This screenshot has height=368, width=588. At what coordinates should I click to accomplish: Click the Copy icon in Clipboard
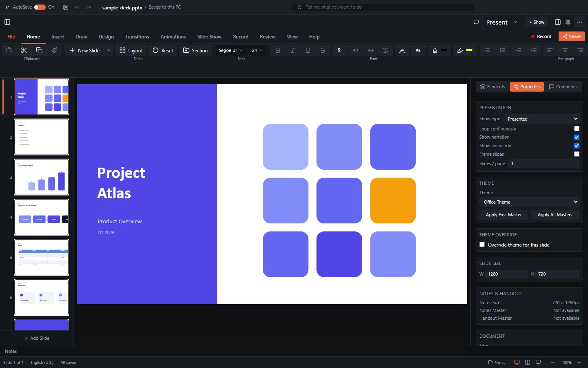[39, 50]
